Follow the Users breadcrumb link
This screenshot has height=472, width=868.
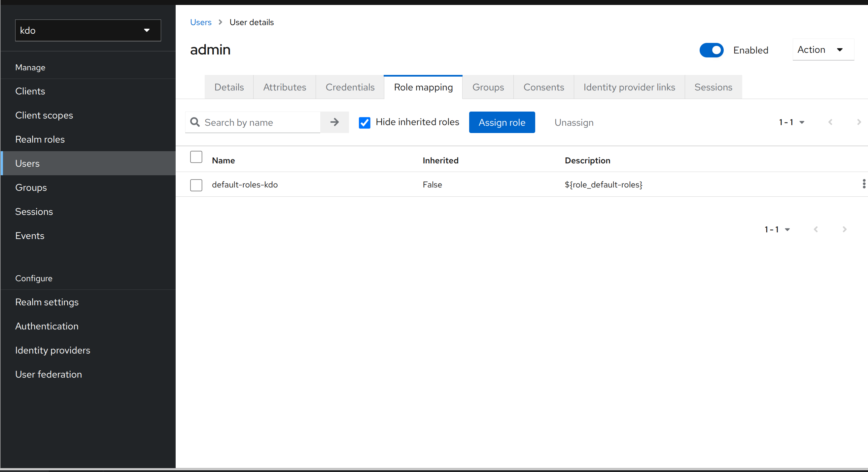point(201,22)
